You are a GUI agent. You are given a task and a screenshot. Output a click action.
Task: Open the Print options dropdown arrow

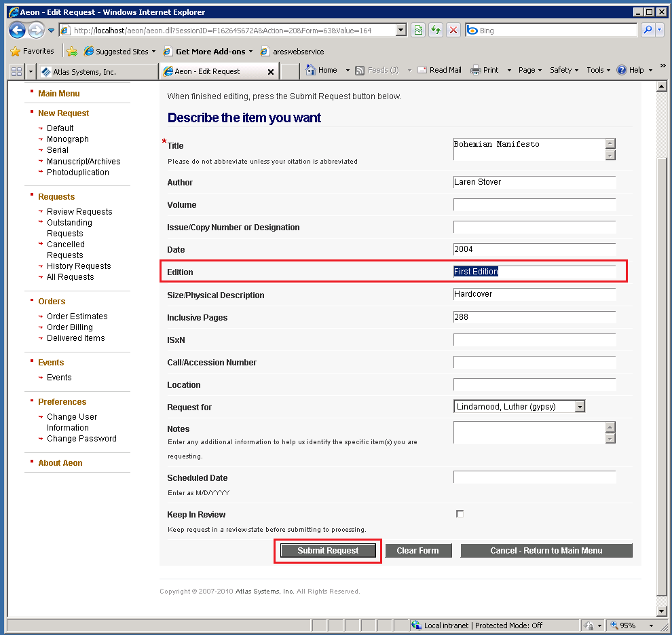coord(509,71)
